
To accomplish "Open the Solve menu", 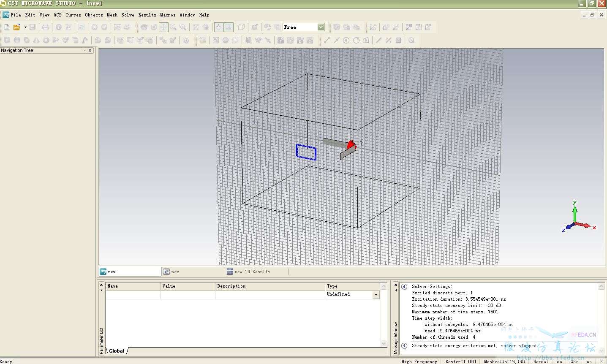I will 128,15.
